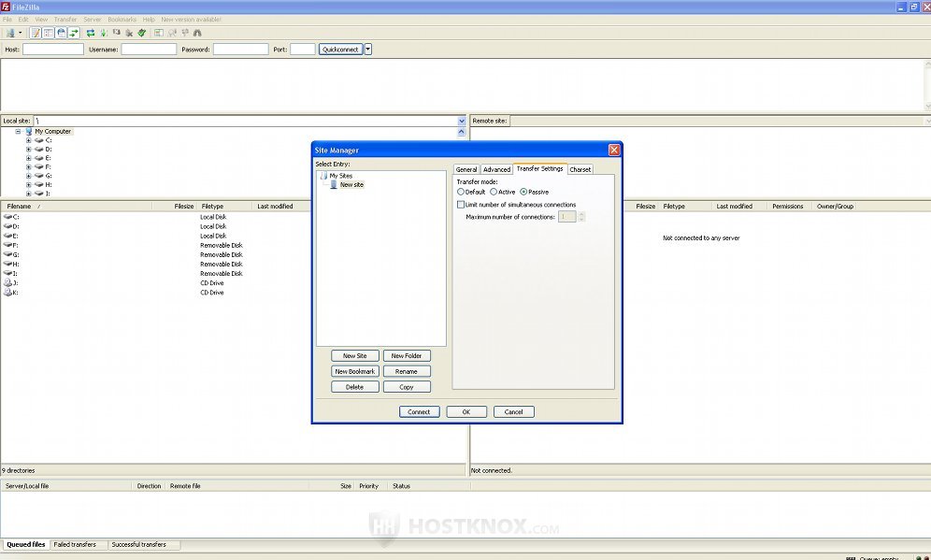Click the Quickconnect button
The width and height of the screenshot is (931, 560).
click(x=341, y=50)
